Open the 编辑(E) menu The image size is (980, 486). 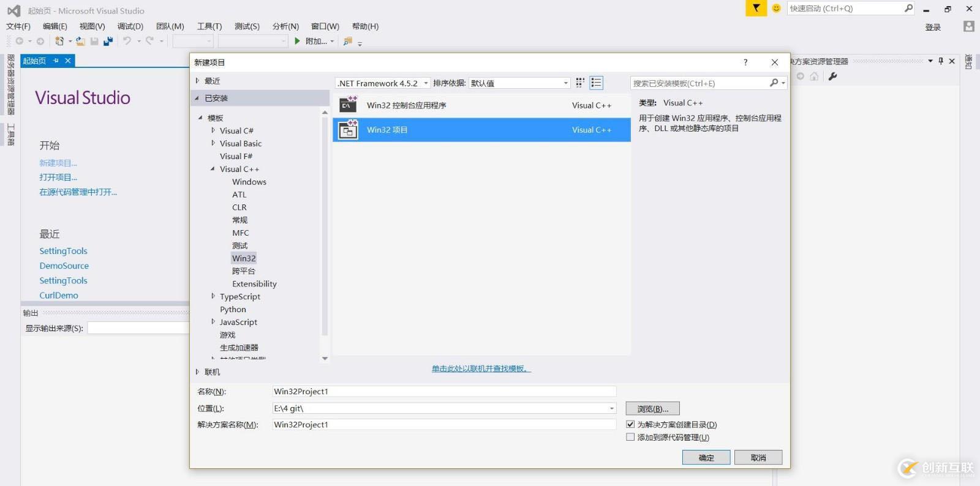tap(55, 26)
